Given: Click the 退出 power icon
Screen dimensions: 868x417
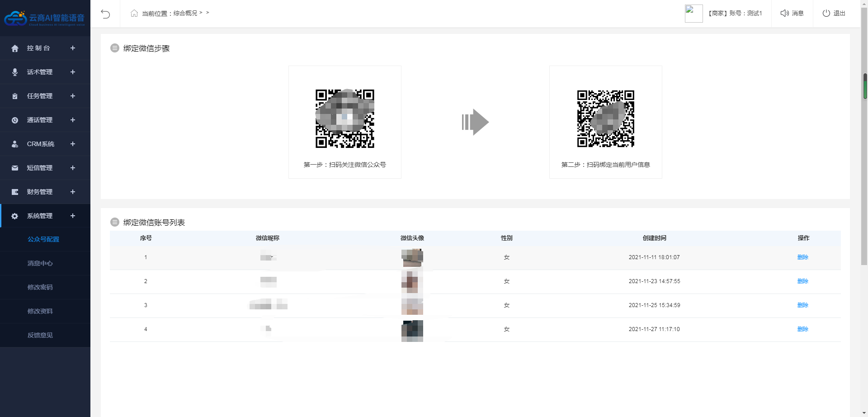Looking at the screenshot, I should (x=826, y=14).
